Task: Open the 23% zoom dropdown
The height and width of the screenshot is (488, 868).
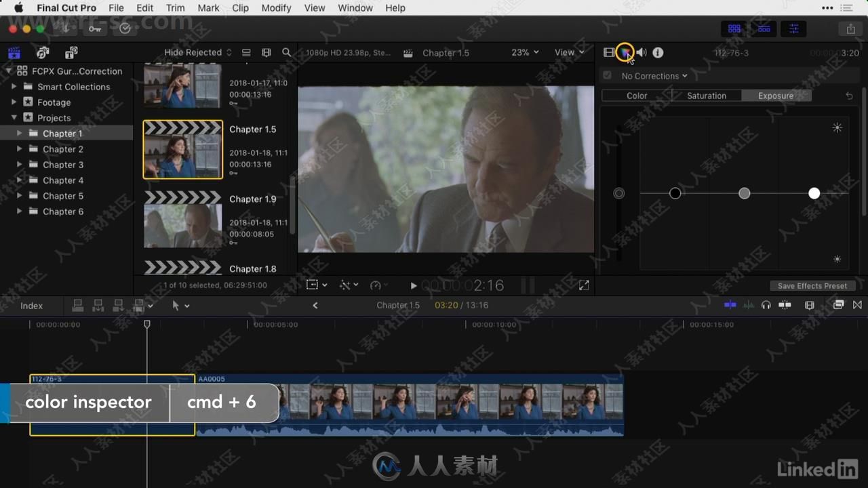Action: tap(526, 52)
